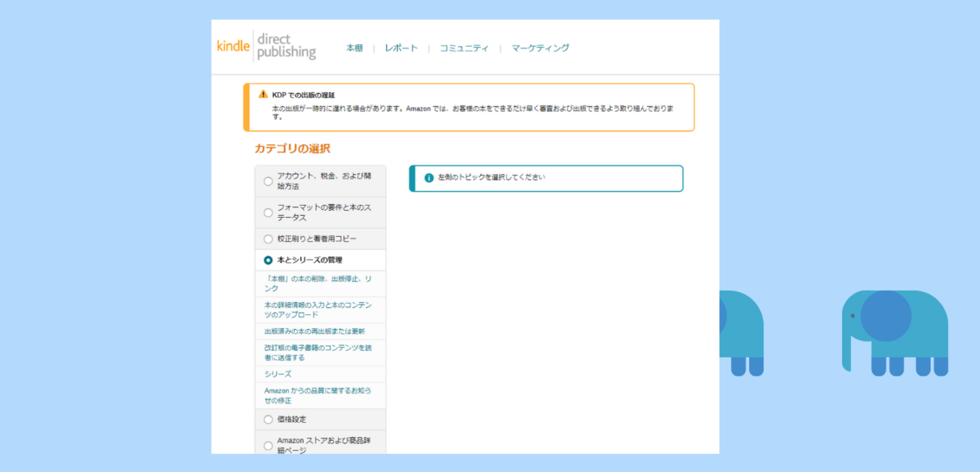Open Amazon からの品質に関するお知らせの修正 topic
This screenshot has width=980, height=472.
click(318, 396)
